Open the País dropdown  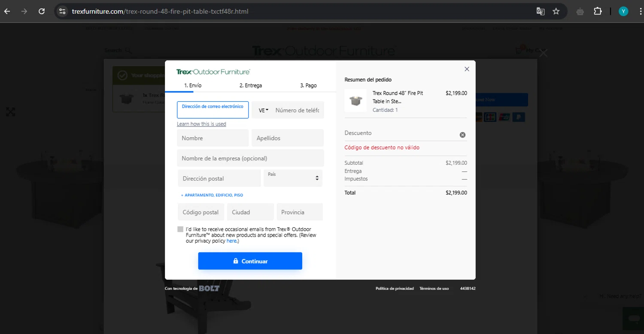[x=293, y=178]
